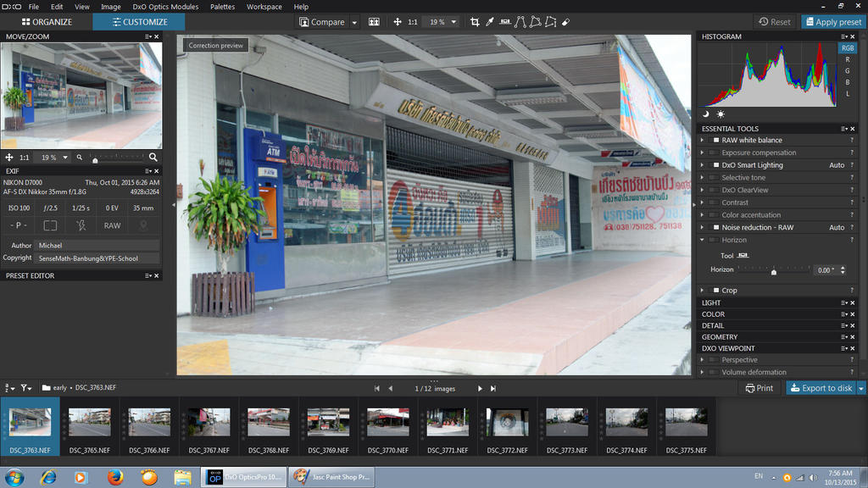Image resolution: width=868 pixels, height=488 pixels.
Task: Open the Compare dropdown arrow
Action: [354, 22]
